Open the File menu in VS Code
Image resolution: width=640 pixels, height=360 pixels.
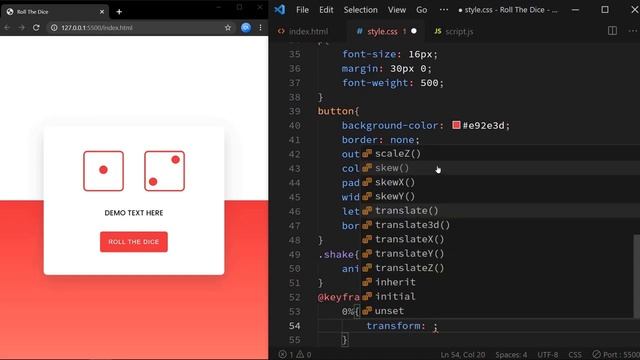302,10
